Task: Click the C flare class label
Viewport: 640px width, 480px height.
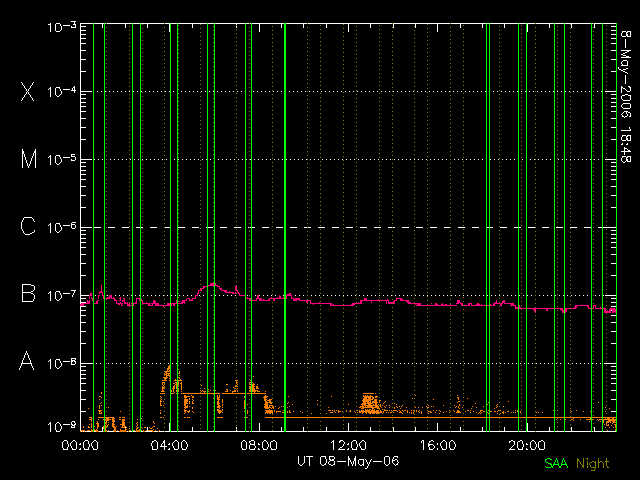Action: 28,226
